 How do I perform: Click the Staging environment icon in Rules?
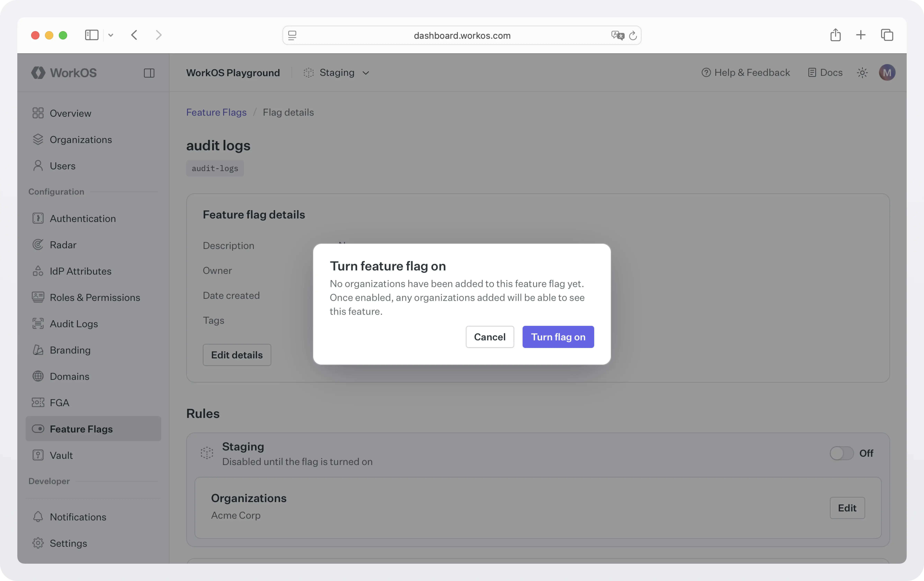(x=207, y=453)
